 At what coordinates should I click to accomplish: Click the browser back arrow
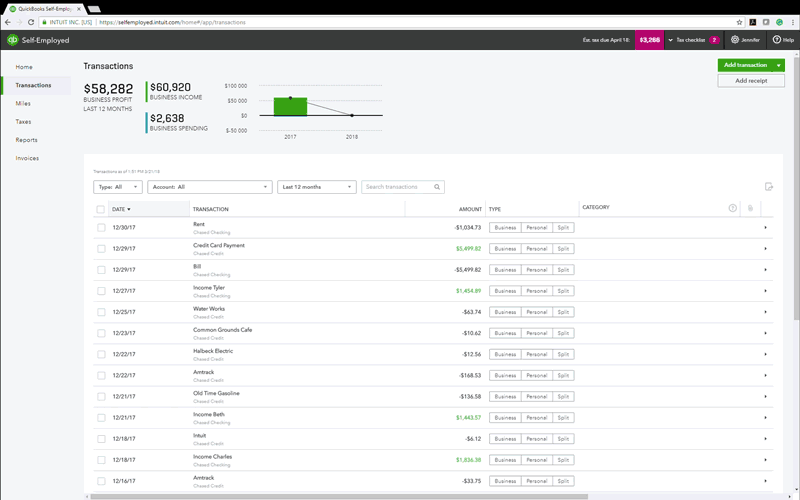tap(8, 22)
